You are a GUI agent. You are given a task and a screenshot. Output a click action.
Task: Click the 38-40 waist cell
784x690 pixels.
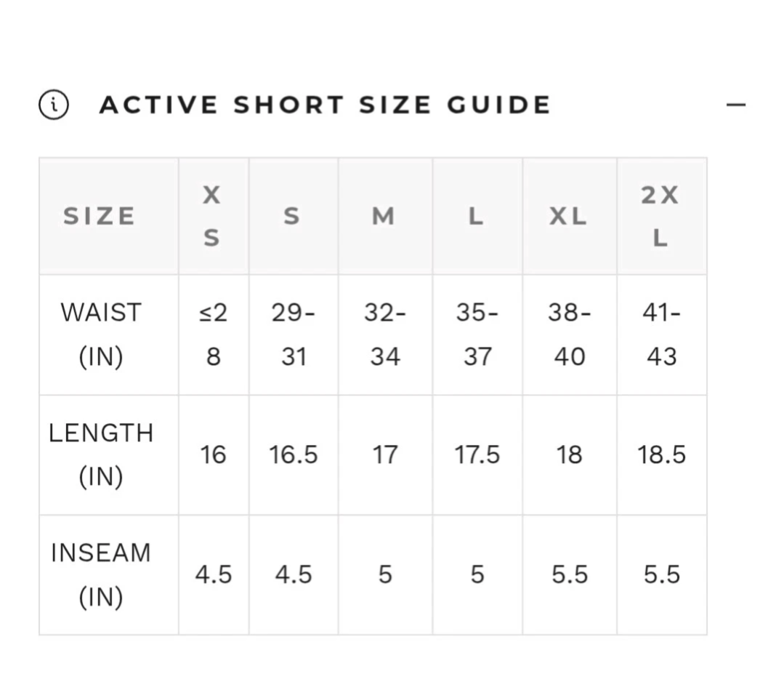(570, 334)
